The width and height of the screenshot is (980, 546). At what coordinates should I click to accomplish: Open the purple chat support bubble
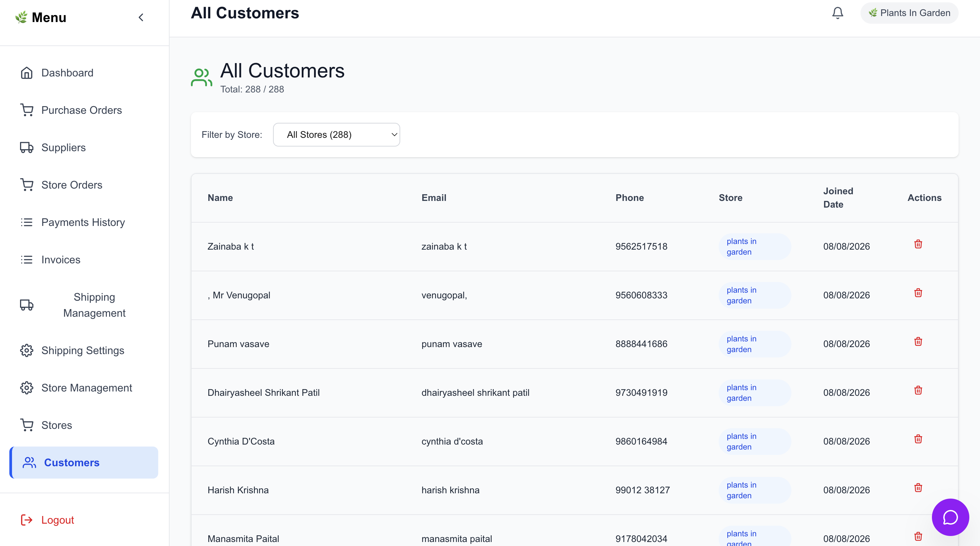(950, 517)
